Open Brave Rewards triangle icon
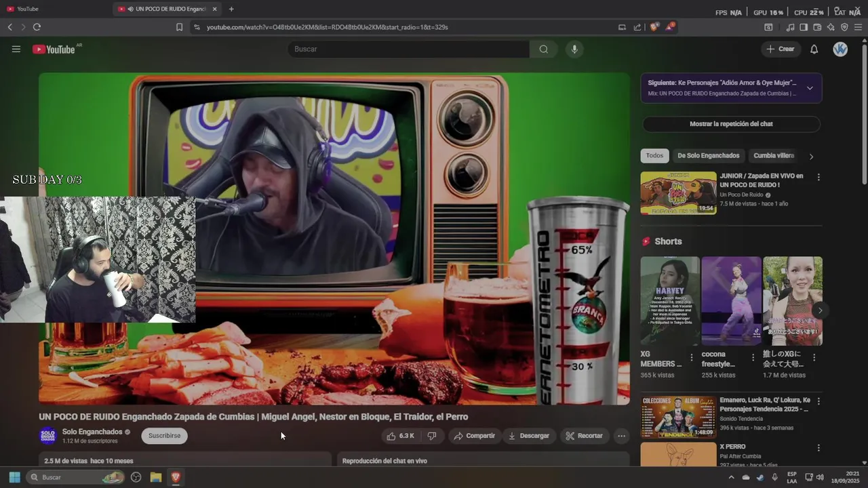Image resolution: width=868 pixels, height=488 pixels. (670, 27)
